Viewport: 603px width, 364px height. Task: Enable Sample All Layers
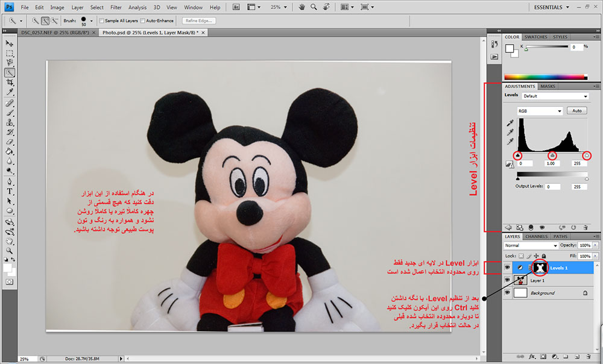point(101,20)
